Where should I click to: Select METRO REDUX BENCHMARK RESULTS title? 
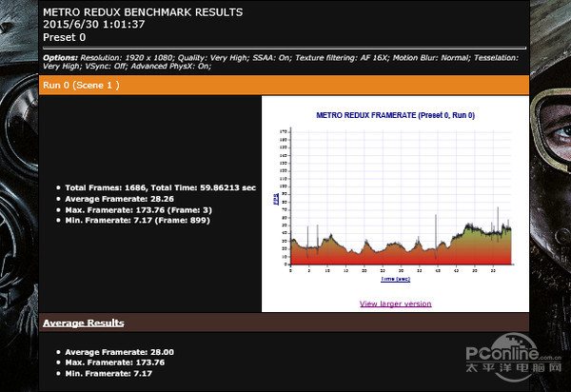point(143,12)
